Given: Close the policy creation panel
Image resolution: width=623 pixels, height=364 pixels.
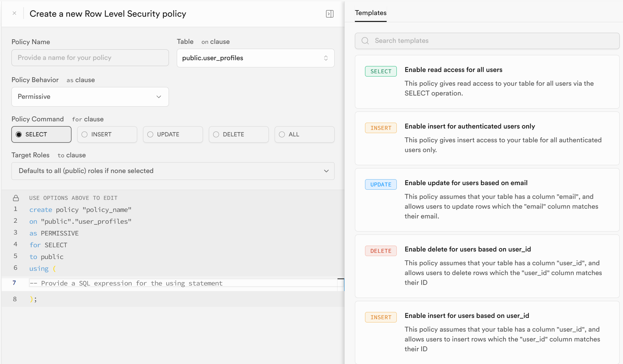Looking at the screenshot, I should (14, 13).
